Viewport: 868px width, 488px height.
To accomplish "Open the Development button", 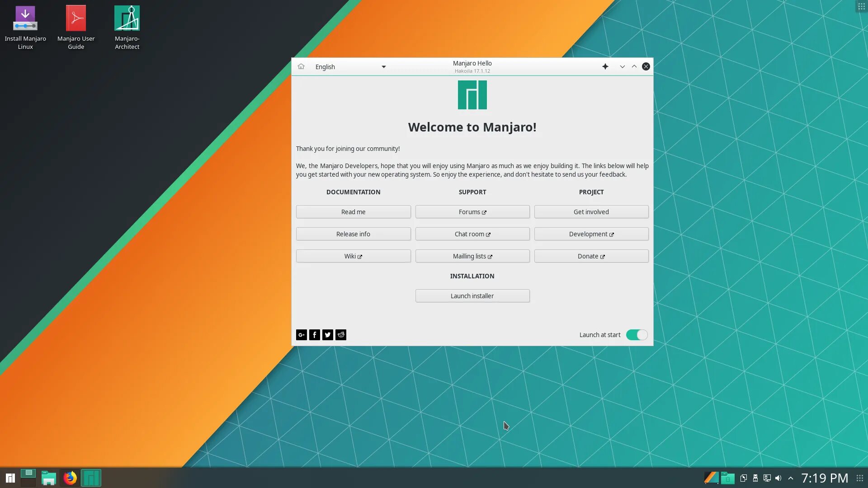I will point(591,234).
